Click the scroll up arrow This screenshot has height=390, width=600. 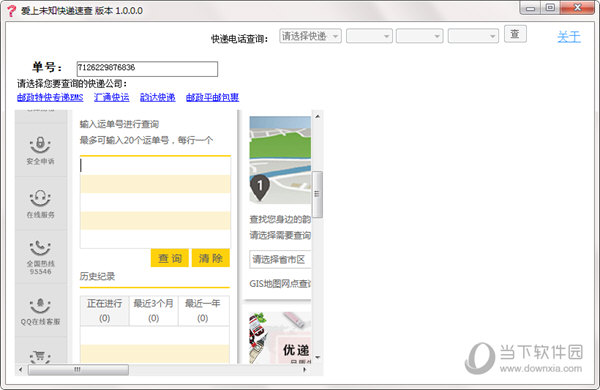click(317, 116)
